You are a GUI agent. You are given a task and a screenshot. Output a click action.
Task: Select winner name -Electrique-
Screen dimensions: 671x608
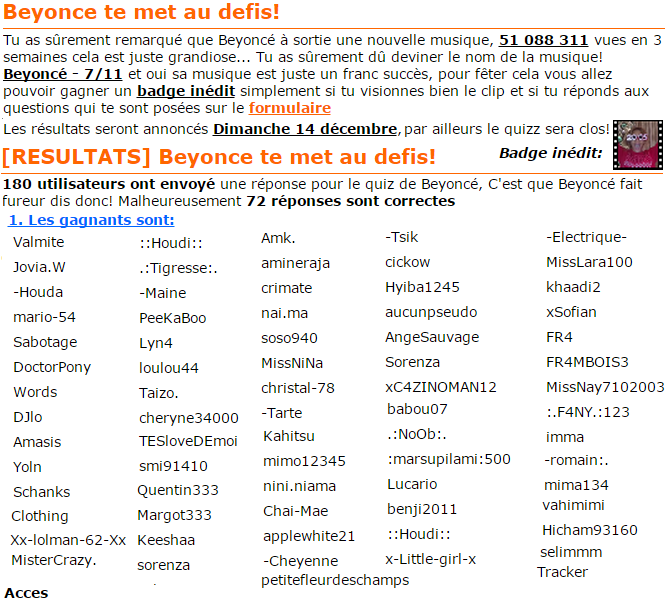tap(586, 237)
